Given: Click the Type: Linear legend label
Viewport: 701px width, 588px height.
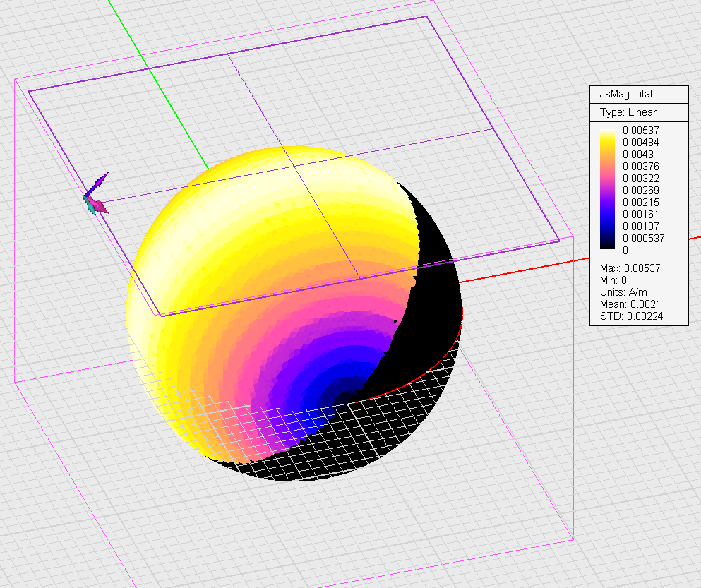Looking at the screenshot, I should point(628,112).
